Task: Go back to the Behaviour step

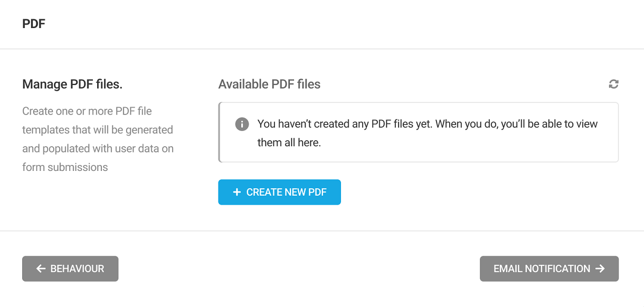Action: [70, 268]
